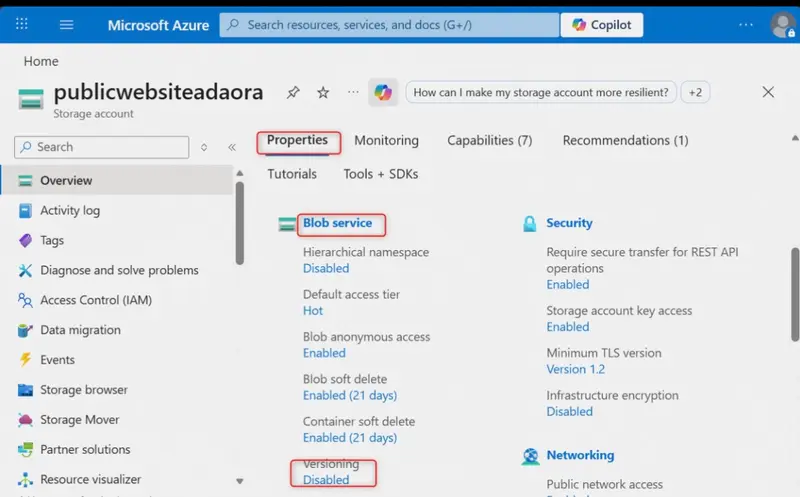This screenshot has width=800, height=497.
Task: Open the Security section heading link
Action: [569, 223]
